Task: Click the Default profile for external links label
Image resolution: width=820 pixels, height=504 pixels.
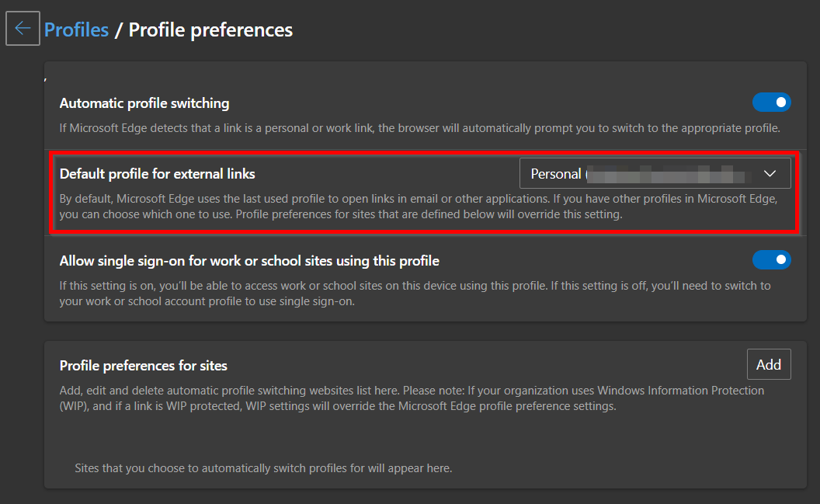Action: [157, 173]
